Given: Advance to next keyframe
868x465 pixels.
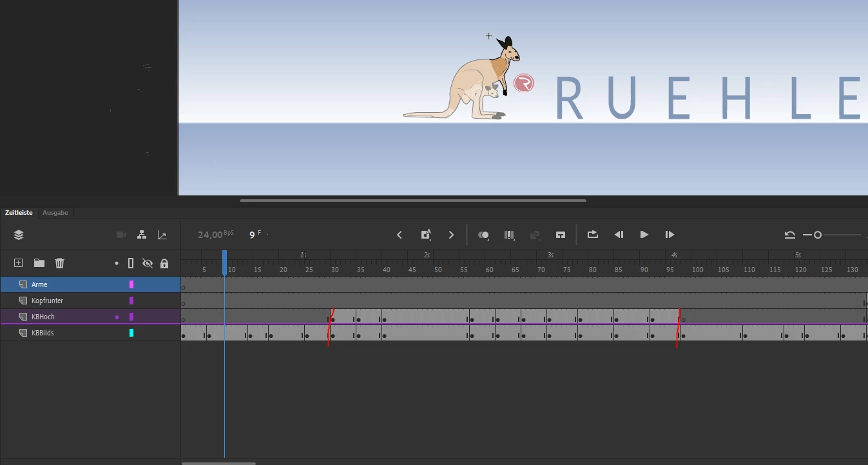Looking at the screenshot, I should (451, 235).
